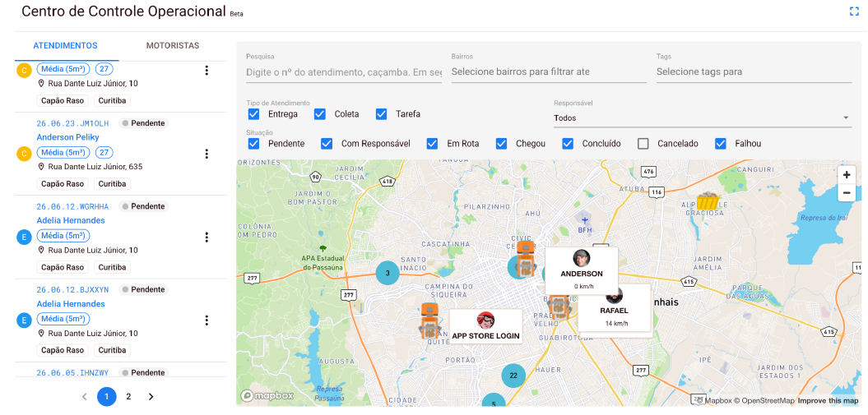Open options menu for 26.06.12.WGRHHA order
The image size is (868, 415).
point(207,237)
